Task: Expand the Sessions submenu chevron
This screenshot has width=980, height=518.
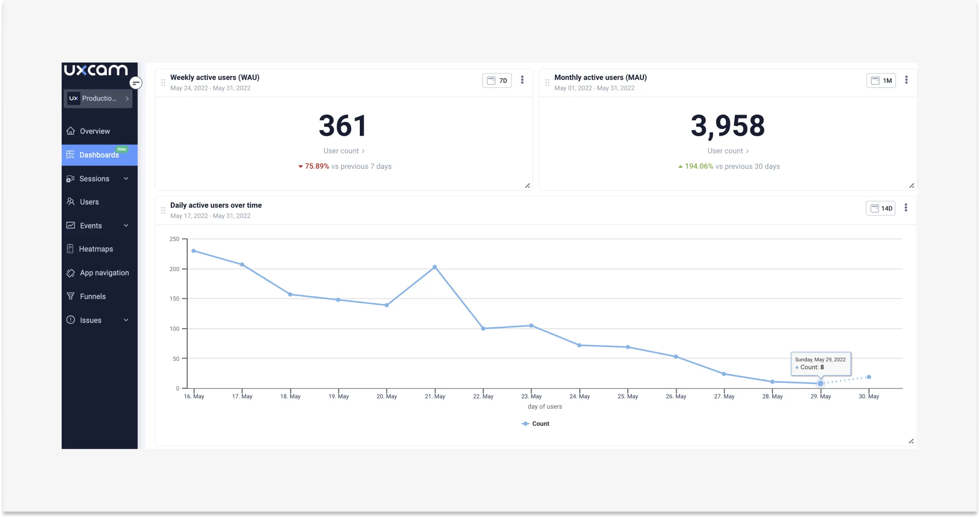Action: tap(126, 179)
